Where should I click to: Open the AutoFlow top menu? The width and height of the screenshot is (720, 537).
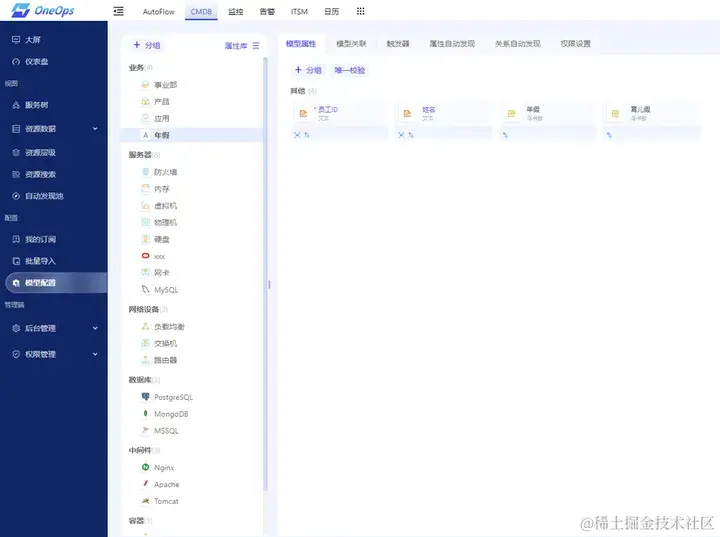[158, 11]
